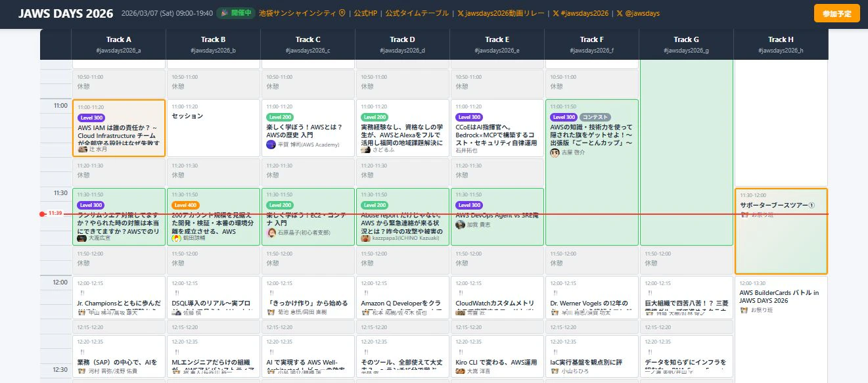Click お祭り班 icon under サポーターブースツアー①
Screen dimensions: 868x383
744,215
